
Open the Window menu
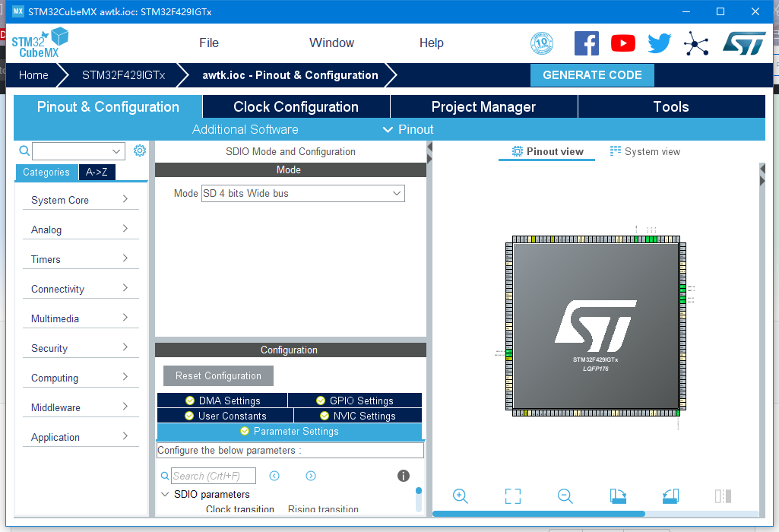click(331, 43)
